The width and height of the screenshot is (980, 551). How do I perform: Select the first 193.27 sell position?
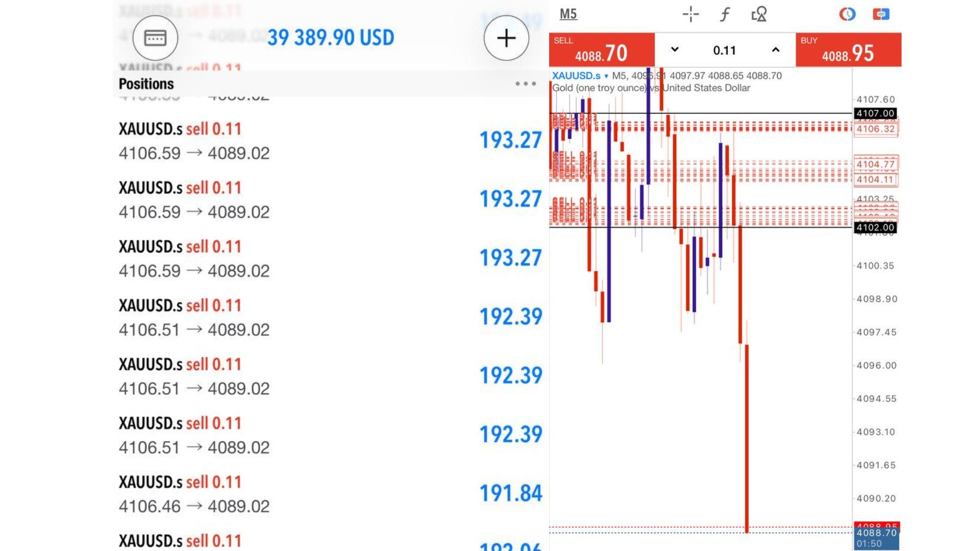330,140
